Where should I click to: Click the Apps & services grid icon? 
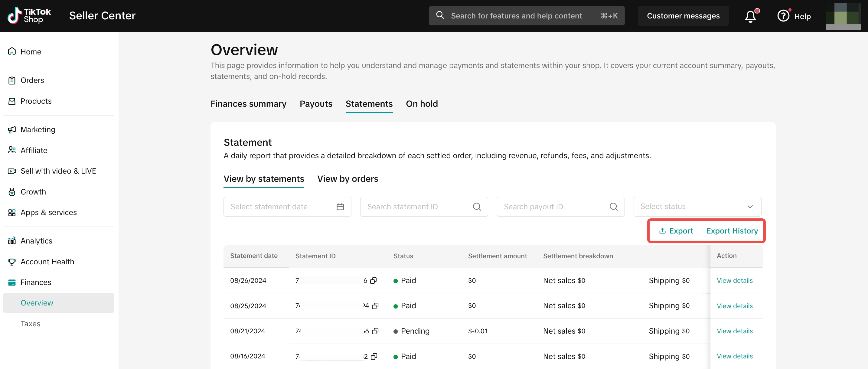pos(12,212)
